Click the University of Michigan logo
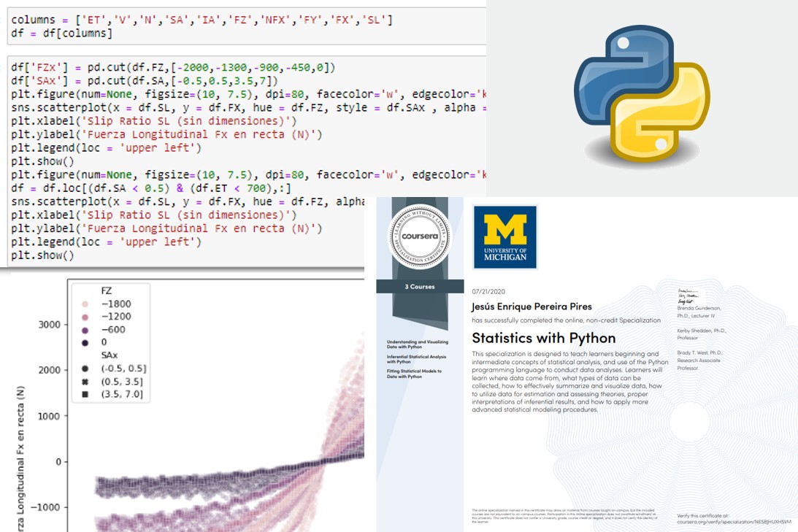The image size is (798, 532). tap(504, 237)
